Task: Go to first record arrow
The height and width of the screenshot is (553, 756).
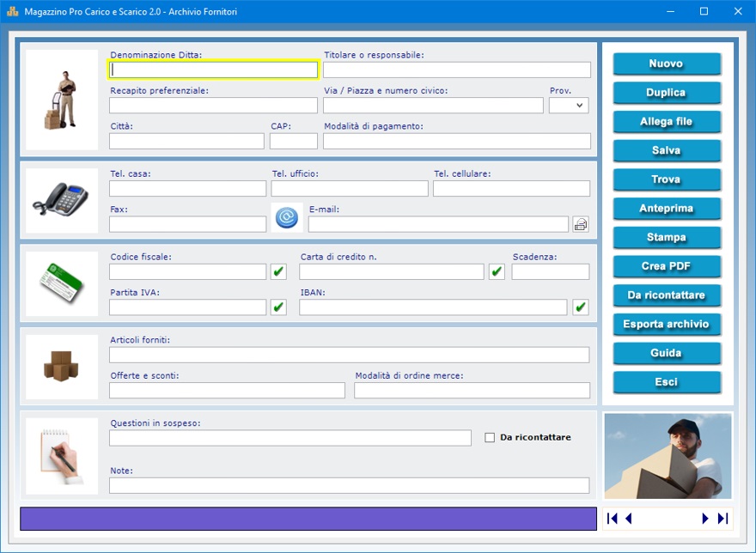Action: pyautogui.click(x=613, y=519)
